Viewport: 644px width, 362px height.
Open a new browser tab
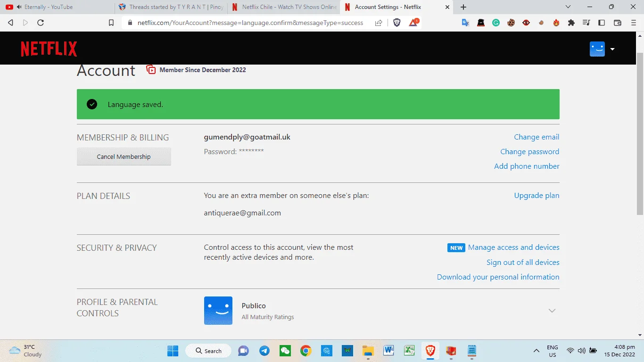(x=463, y=7)
